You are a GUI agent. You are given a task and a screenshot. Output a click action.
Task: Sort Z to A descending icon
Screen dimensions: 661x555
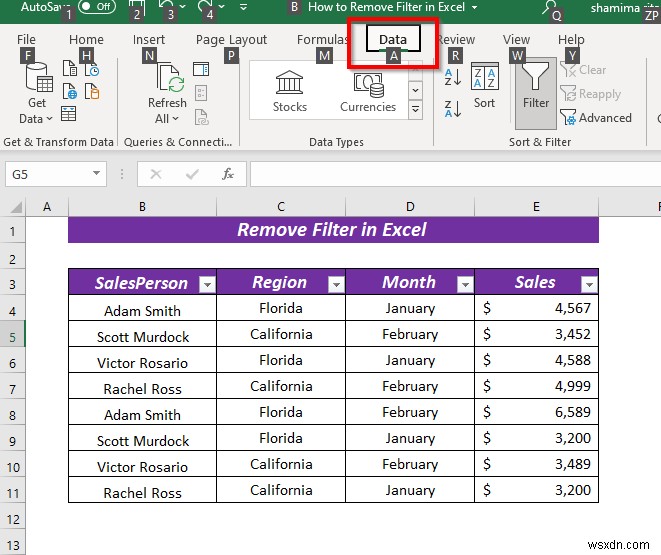(453, 109)
